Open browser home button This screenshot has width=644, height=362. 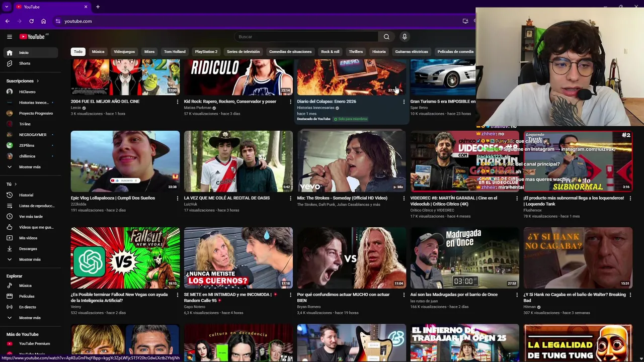pos(43,21)
